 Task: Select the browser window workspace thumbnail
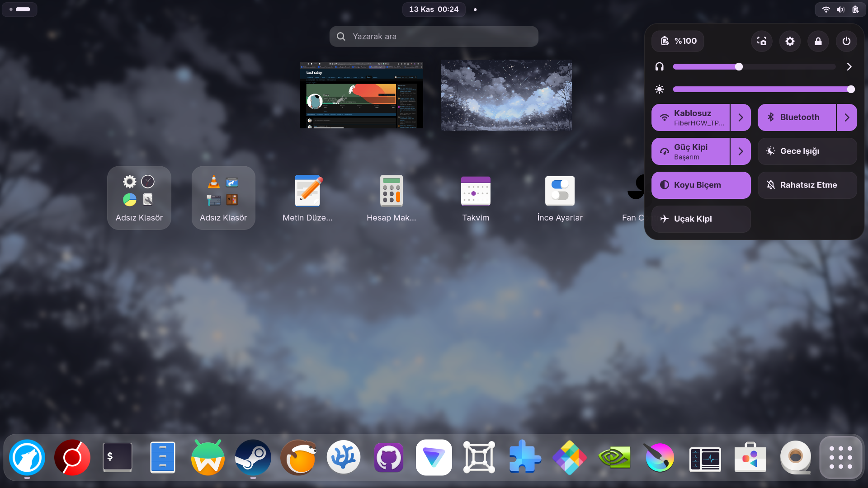coord(362,95)
